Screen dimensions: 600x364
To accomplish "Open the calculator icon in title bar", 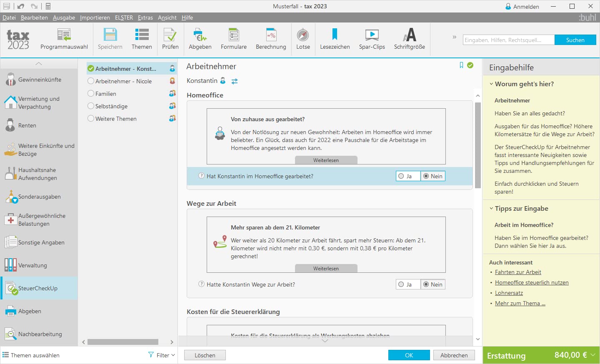I will tap(48, 6).
